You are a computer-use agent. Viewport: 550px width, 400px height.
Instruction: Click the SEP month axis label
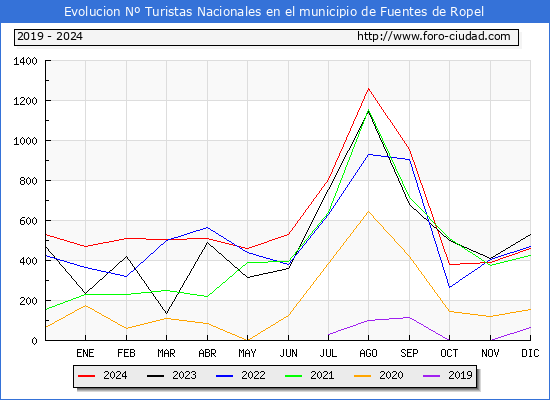[x=409, y=353]
